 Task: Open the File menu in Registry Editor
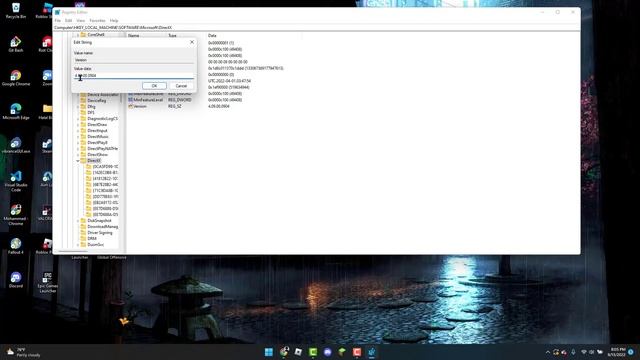[x=58, y=20]
